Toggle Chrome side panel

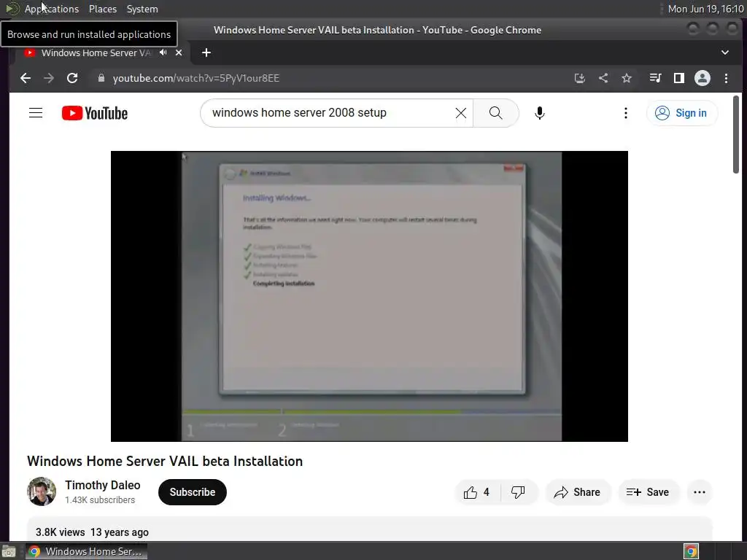[x=679, y=78]
